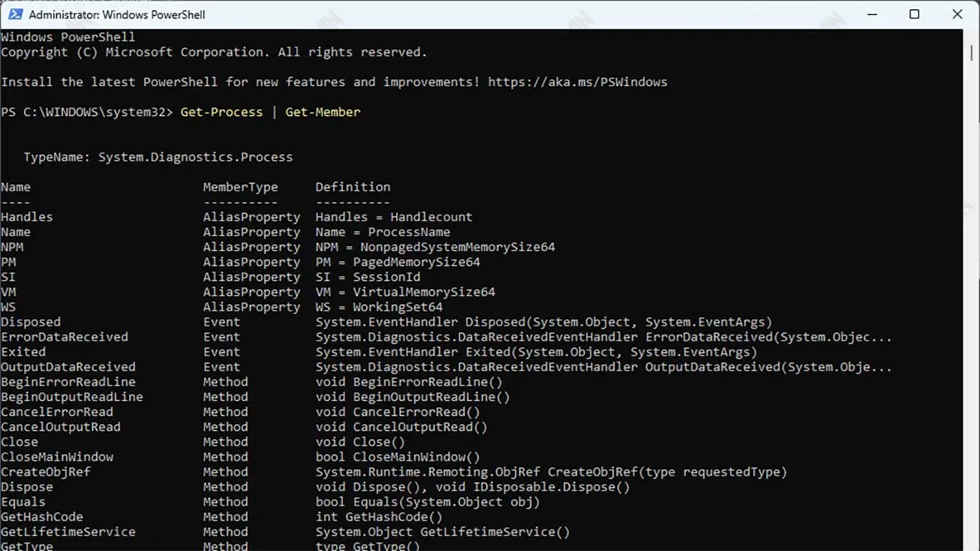Click the 'ErrorDataReceived' event name
980x551 pixels.
click(65, 337)
